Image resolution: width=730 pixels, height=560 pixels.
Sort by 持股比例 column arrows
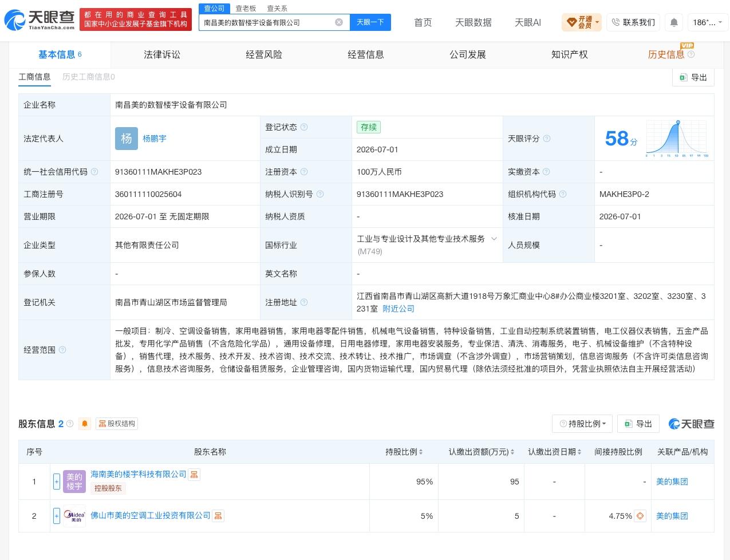[421, 452]
